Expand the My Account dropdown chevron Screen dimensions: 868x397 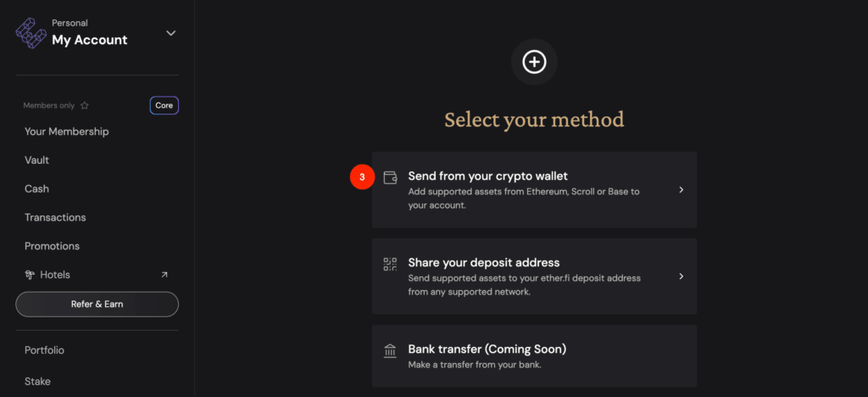171,33
